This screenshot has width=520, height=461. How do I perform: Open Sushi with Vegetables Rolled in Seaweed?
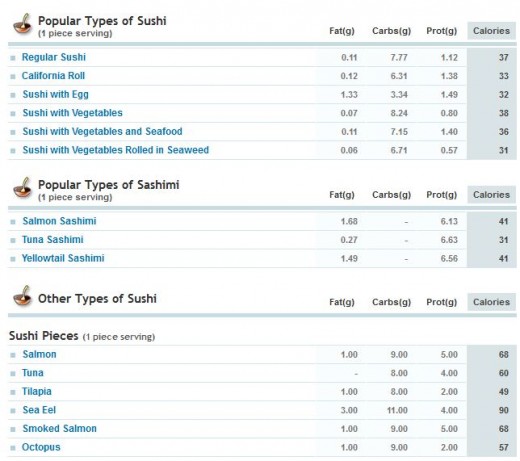[x=116, y=150]
